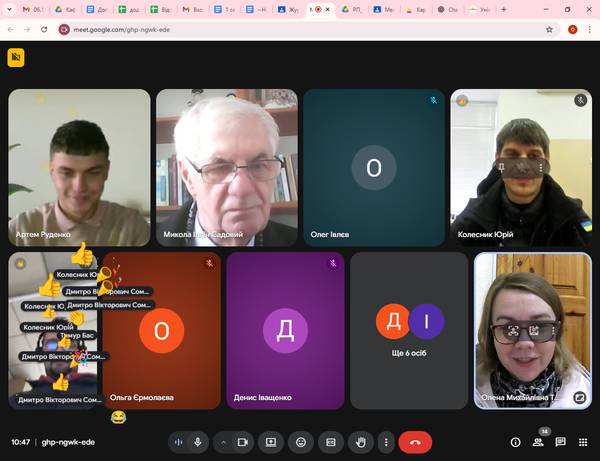The height and width of the screenshot is (461, 600).
Task: Turn on closed captions
Action: point(330,441)
